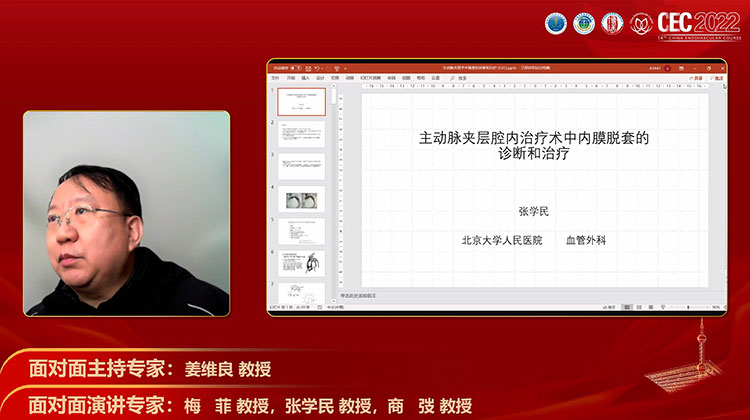The image size is (750, 420).
Task: Click the Save icon in quick access toolbar
Action: (308, 68)
